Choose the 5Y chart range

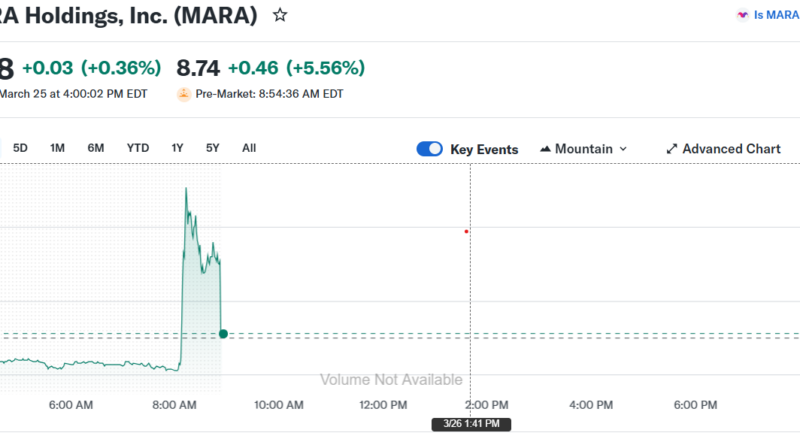(x=212, y=148)
